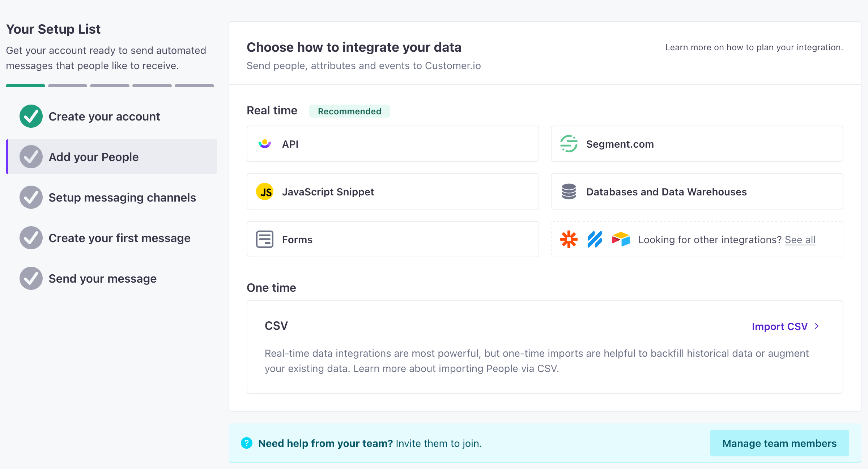Click the Your Setup List heading

(53, 29)
